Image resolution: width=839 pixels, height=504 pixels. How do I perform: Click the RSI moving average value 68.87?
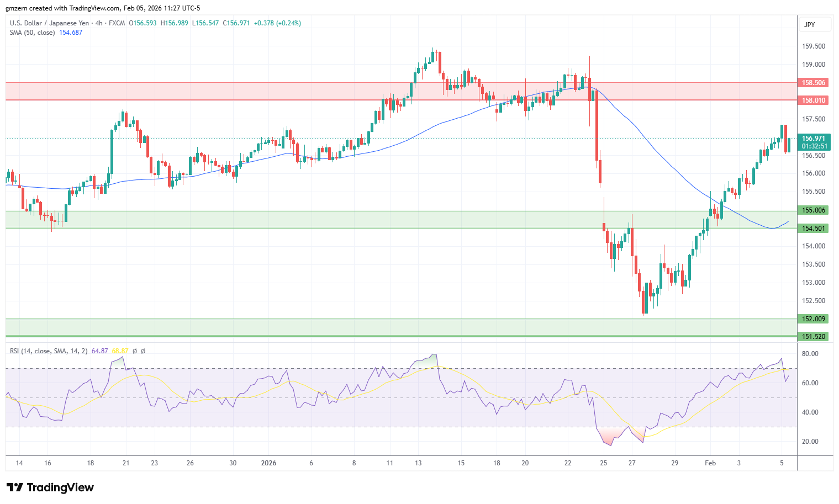pos(120,351)
